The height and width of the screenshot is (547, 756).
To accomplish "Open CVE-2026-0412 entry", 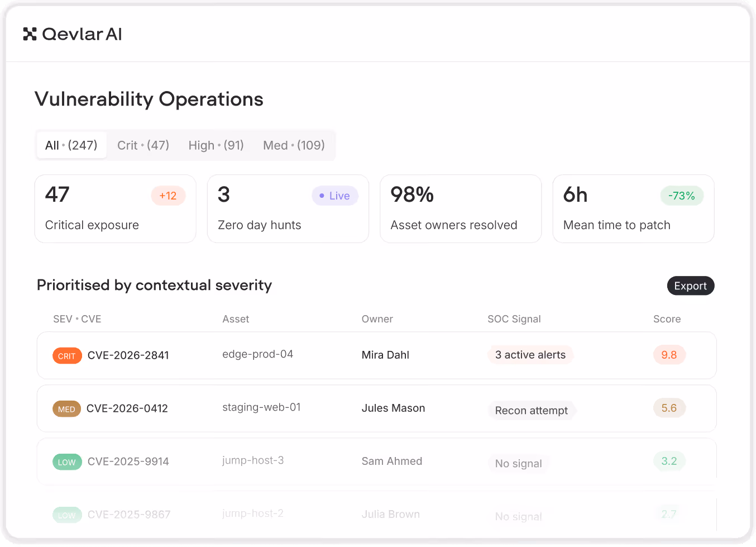I will click(127, 408).
